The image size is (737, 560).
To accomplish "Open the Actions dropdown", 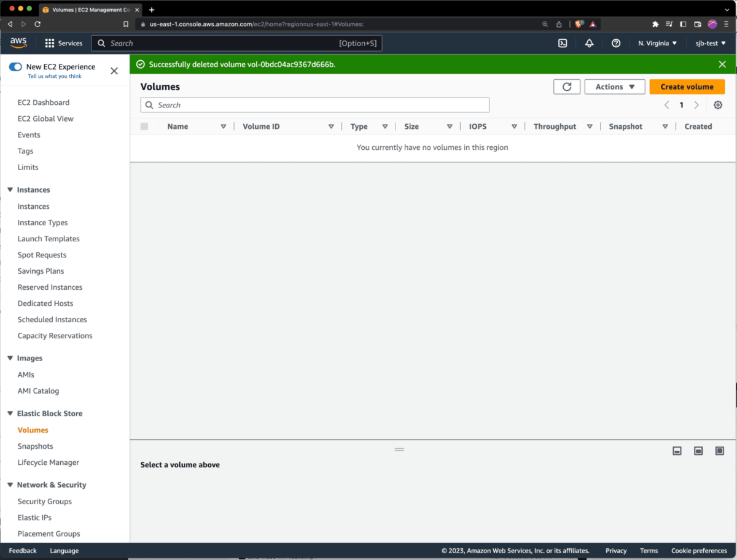I will coord(614,86).
